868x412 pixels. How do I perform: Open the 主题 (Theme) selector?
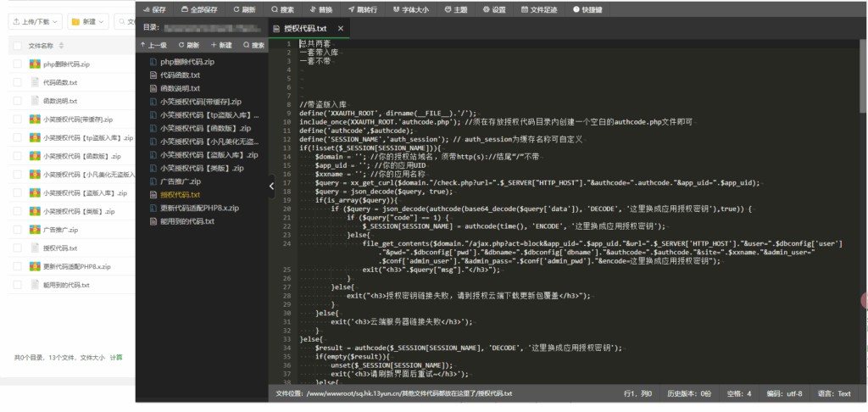click(455, 9)
